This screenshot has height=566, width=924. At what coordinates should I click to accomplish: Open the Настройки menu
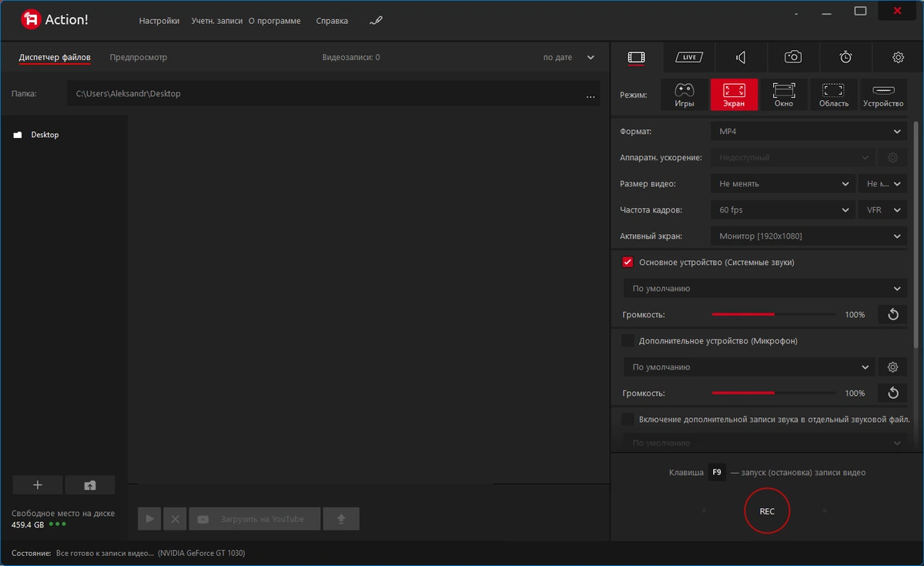[x=159, y=21]
